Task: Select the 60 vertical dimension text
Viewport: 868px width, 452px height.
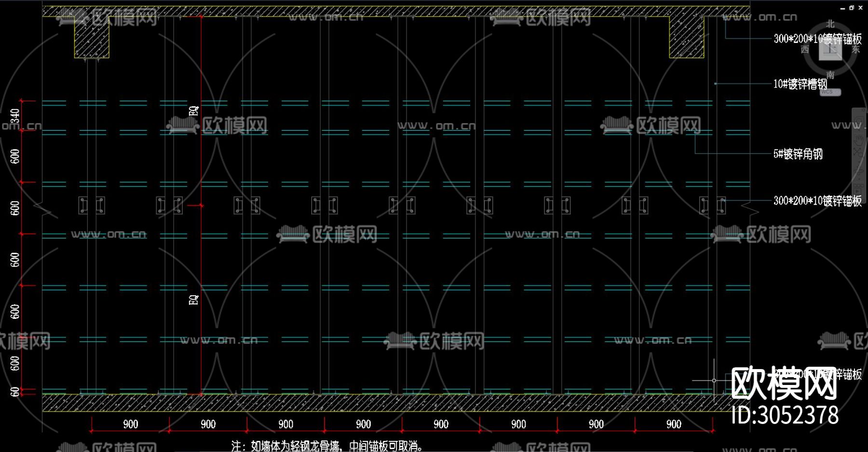Action: click(x=15, y=391)
